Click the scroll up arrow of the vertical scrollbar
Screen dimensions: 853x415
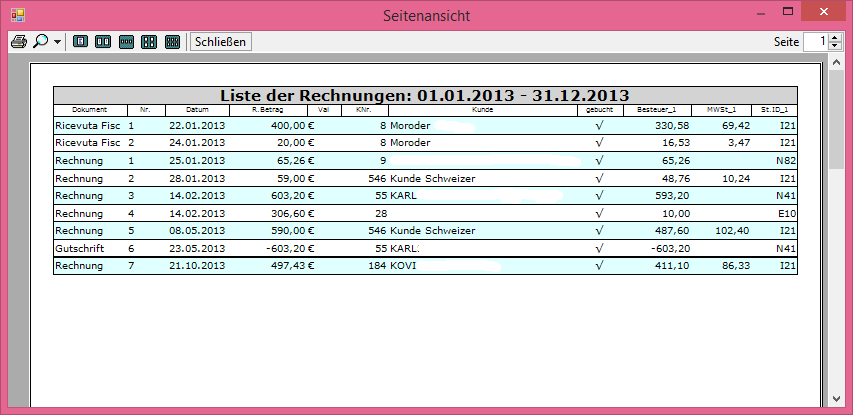pos(836,66)
